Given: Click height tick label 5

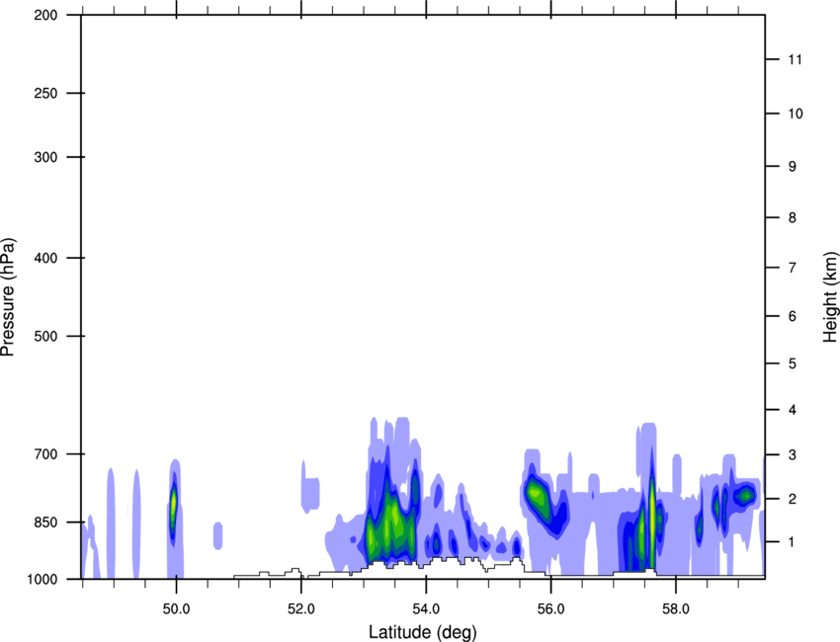Looking at the screenshot, I should coord(793,363).
